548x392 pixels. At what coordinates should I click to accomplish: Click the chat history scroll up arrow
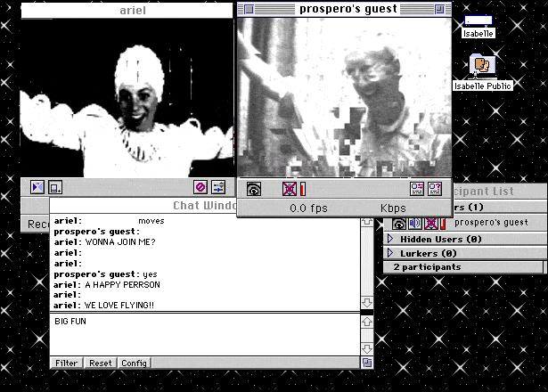(x=367, y=222)
